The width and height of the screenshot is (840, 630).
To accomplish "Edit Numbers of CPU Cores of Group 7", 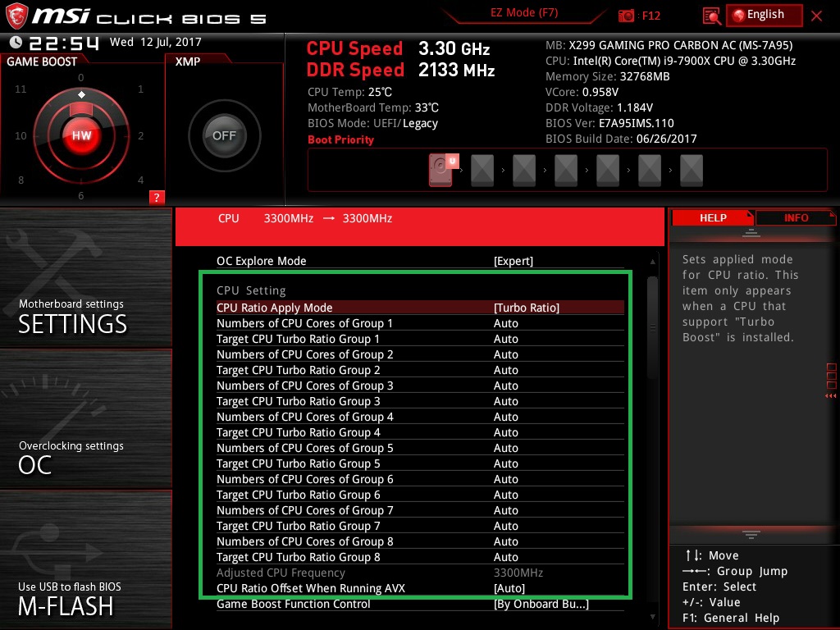I will point(420,509).
